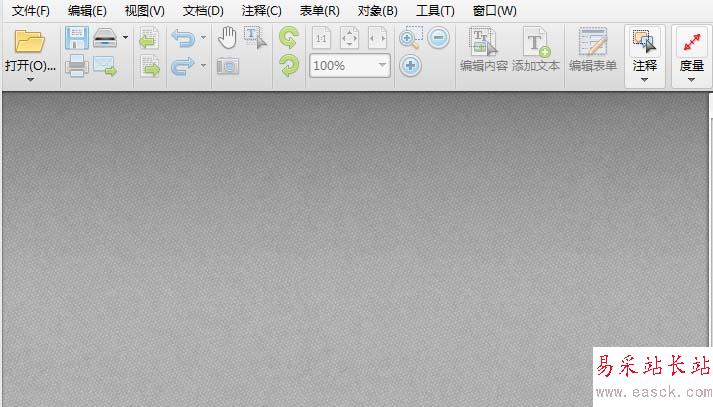The width and height of the screenshot is (713, 407).
Task: Open the 窗口(W) menu
Action: 494,10
